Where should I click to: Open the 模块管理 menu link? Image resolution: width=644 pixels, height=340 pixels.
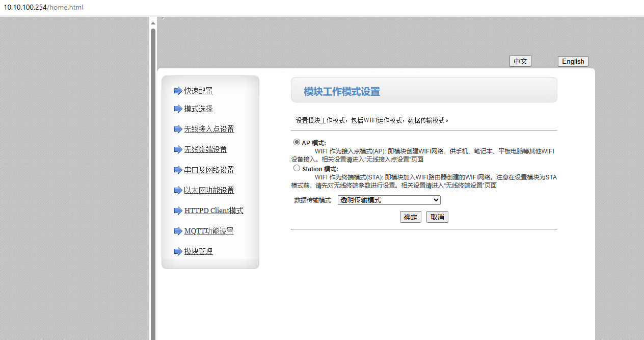click(x=198, y=251)
